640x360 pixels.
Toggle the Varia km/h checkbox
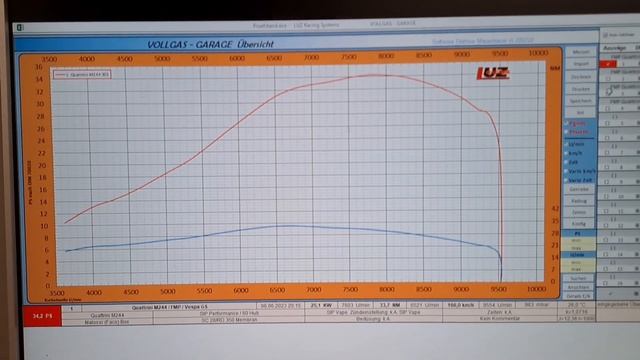coord(567,171)
